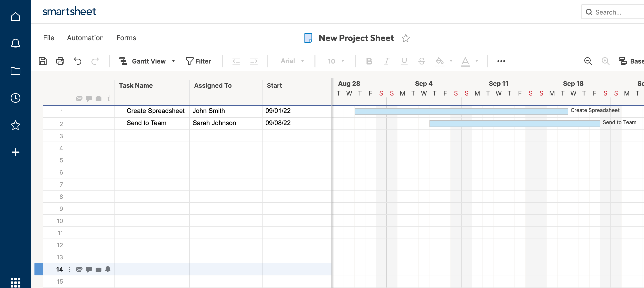Click the Search input field
The image size is (644, 288).
point(618,12)
